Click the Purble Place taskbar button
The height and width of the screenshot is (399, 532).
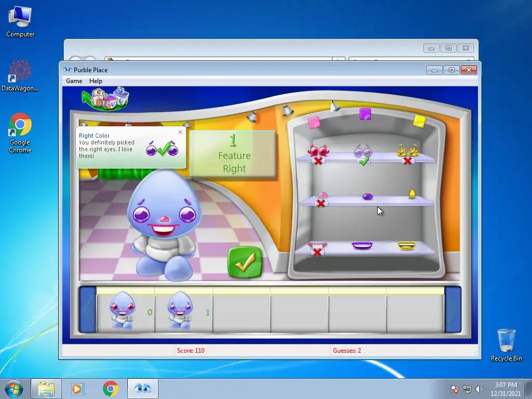pyautogui.click(x=143, y=389)
